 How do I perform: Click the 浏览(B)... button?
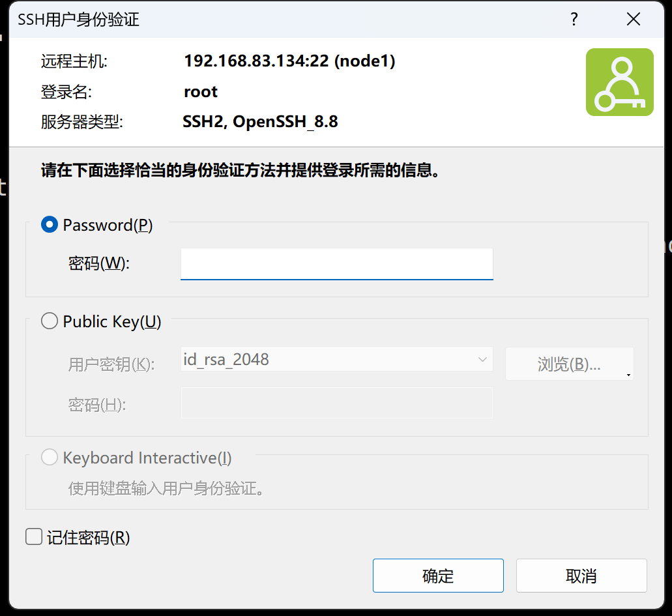pos(569,364)
